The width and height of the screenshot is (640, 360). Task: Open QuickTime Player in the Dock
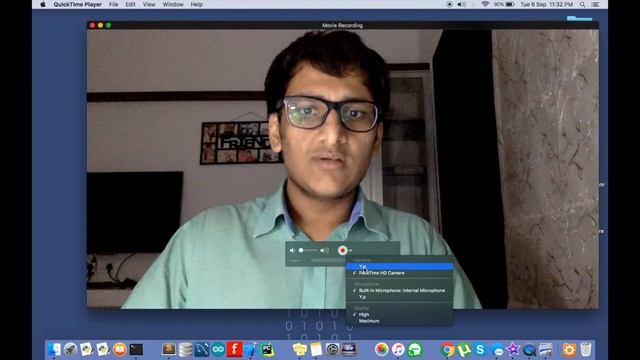529,350
